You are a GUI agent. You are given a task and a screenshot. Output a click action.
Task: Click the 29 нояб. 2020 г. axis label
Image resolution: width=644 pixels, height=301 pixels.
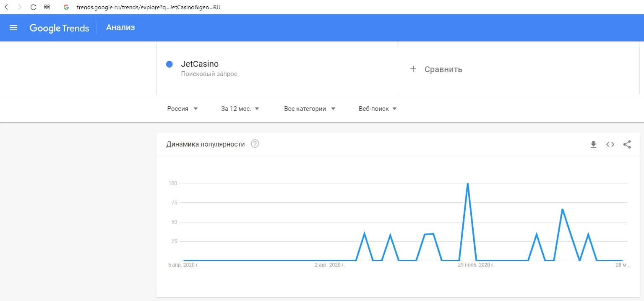[x=477, y=265]
